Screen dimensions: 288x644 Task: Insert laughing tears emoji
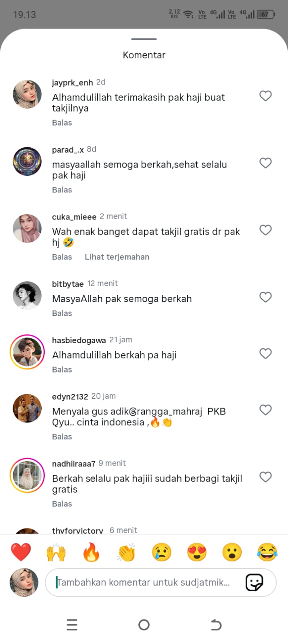(x=267, y=552)
